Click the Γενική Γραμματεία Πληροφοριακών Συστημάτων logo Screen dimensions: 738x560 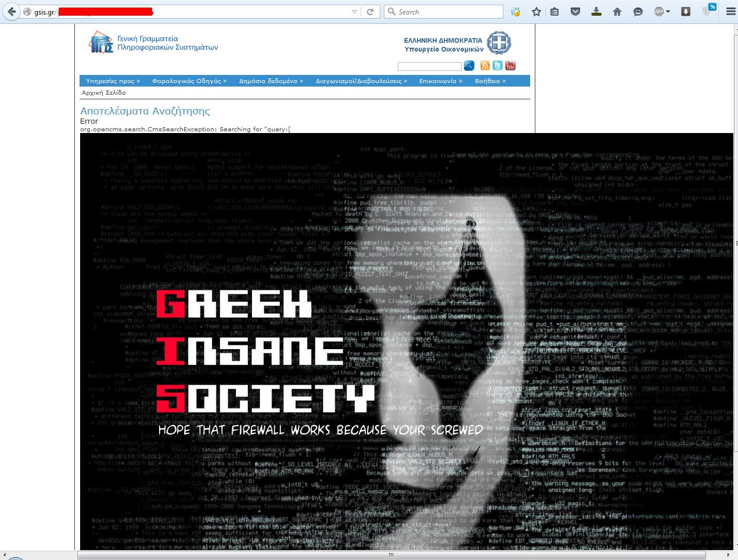point(153,43)
